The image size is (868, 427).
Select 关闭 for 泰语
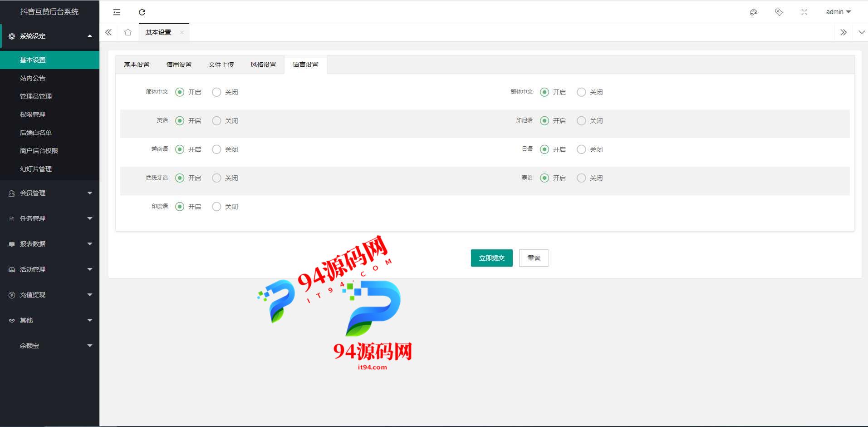[581, 178]
